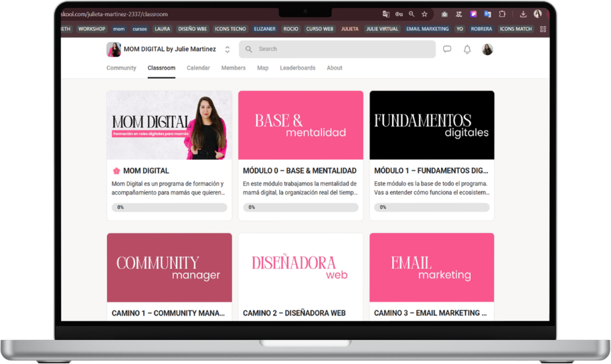611x364 pixels.
Task: Open the DISEÑO WBE bookmark folder
Action: pyautogui.click(x=193, y=29)
